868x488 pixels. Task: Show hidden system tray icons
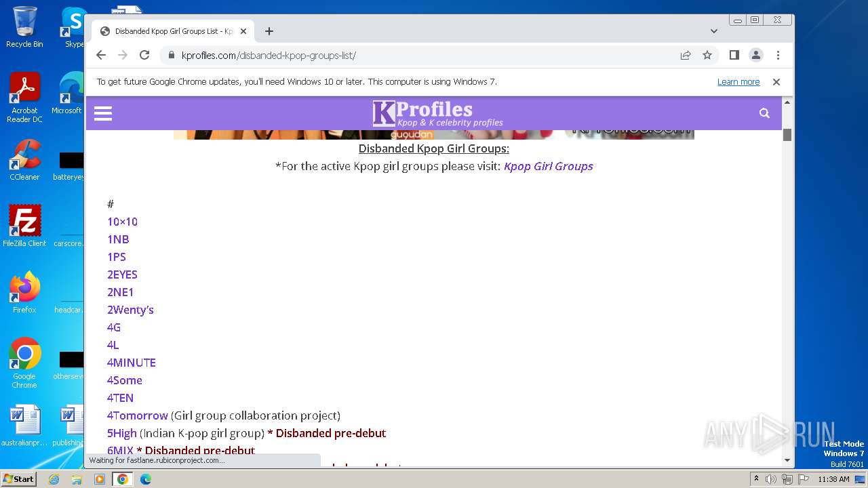coord(756,479)
